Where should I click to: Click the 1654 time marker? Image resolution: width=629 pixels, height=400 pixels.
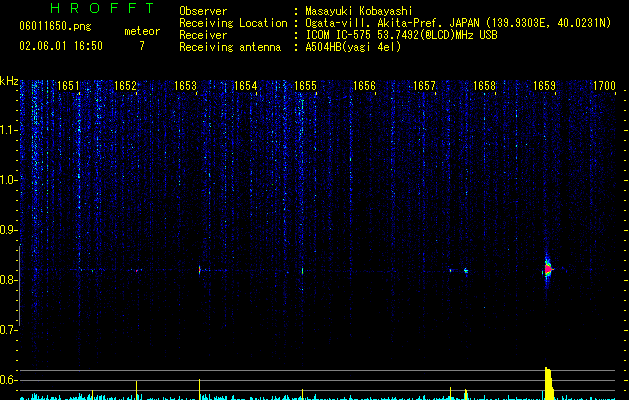coord(246,86)
